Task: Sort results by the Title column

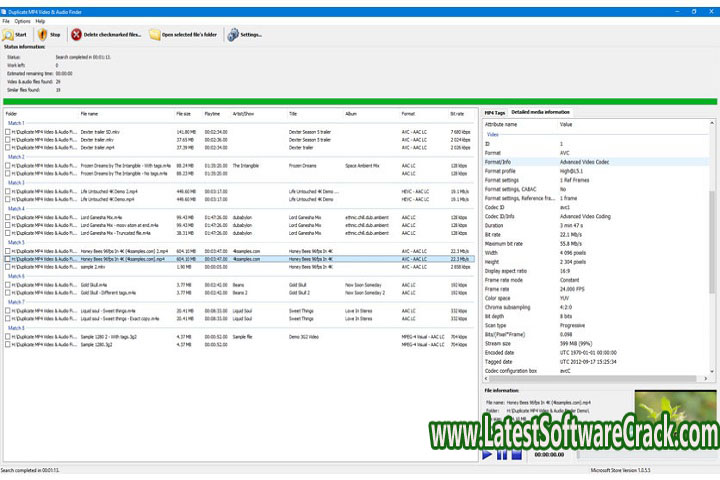Action: (315, 113)
